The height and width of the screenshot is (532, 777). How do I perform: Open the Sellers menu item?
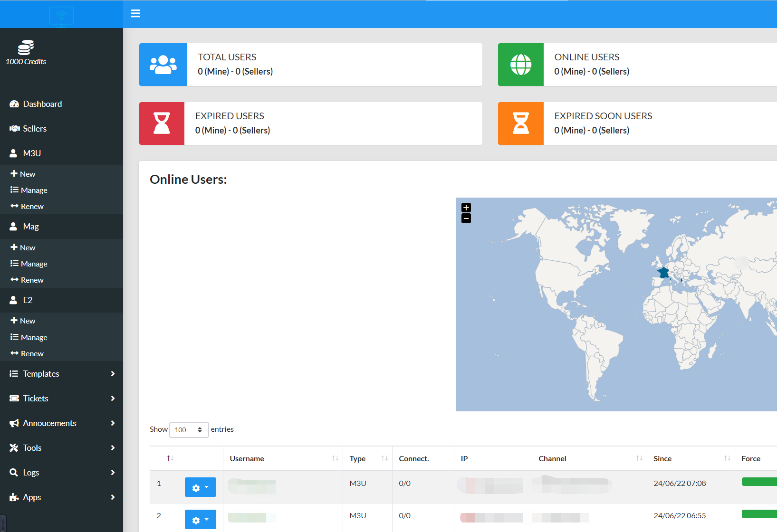point(61,129)
